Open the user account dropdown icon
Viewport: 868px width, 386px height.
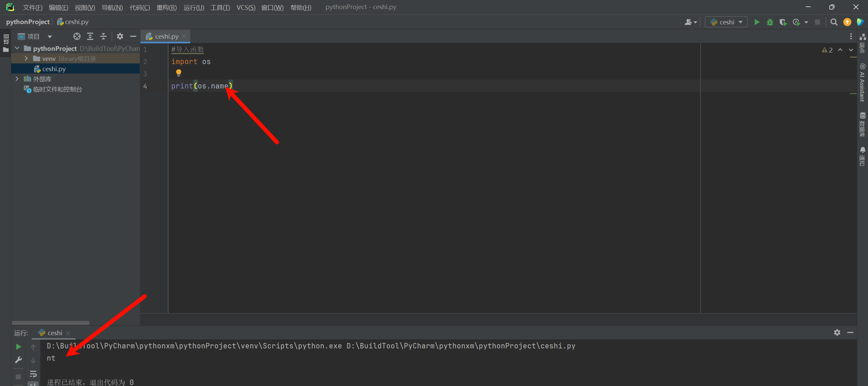691,22
